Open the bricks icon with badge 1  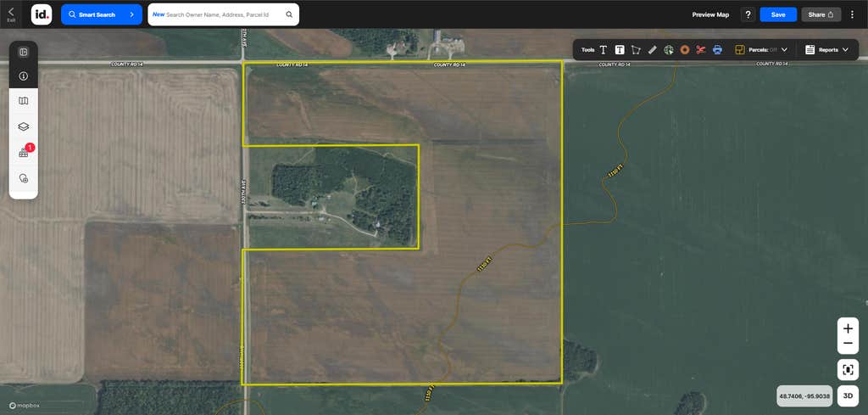[25, 152]
